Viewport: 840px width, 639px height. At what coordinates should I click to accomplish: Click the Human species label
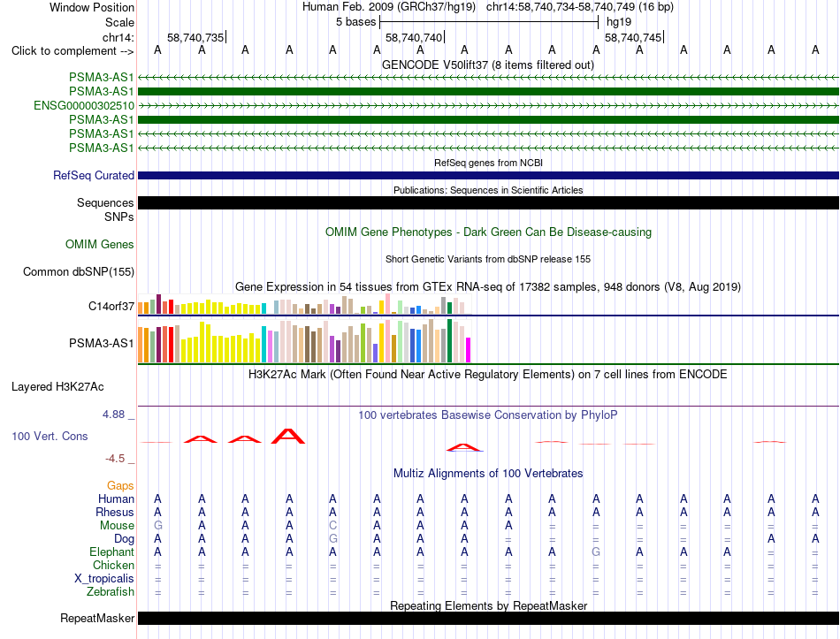(x=116, y=498)
